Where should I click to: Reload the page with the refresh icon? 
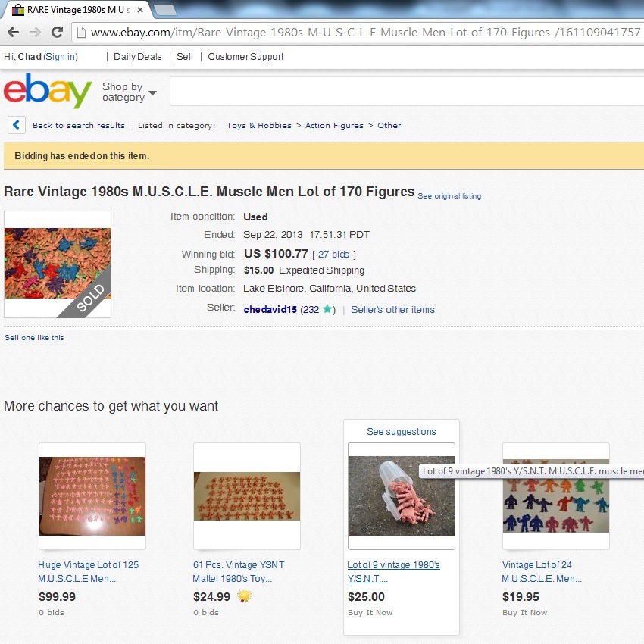coord(57,32)
